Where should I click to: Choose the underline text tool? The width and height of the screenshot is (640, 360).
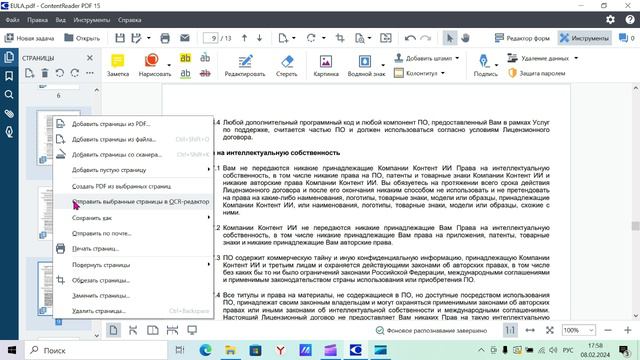(185, 73)
